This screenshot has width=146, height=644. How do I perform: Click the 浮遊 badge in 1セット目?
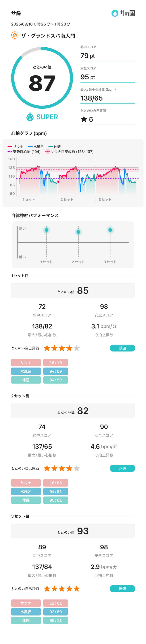(122, 348)
